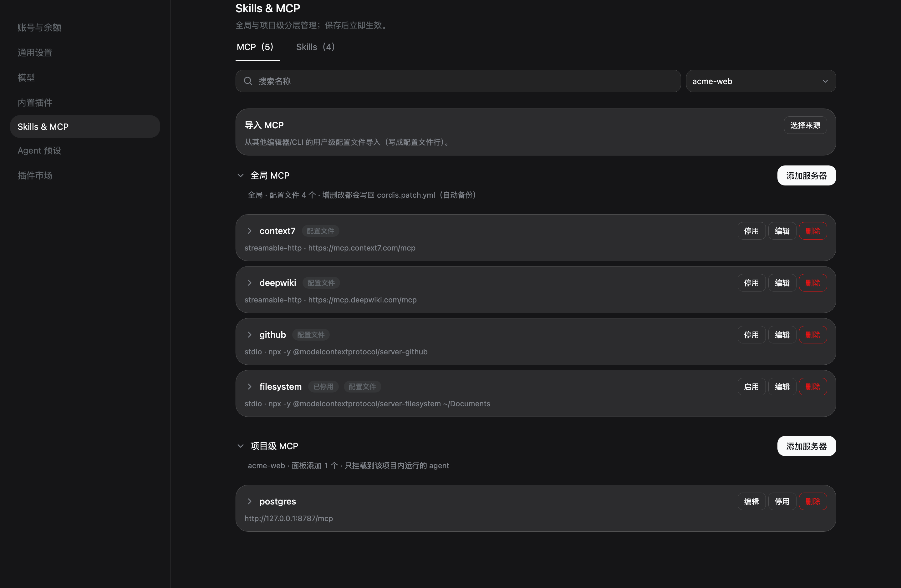Image resolution: width=901 pixels, height=588 pixels.
Task: Collapse the 项目级 MCP section
Action: (x=240, y=446)
